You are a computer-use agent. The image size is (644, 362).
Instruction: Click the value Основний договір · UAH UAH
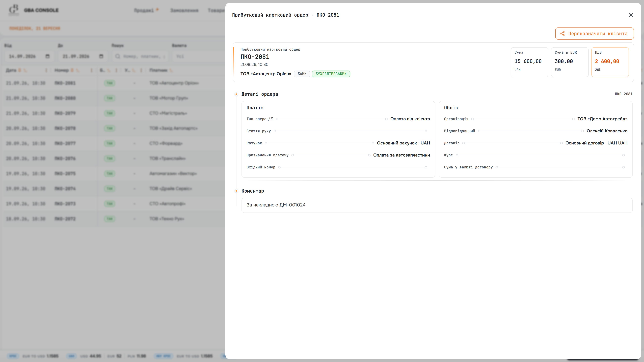(x=596, y=143)
